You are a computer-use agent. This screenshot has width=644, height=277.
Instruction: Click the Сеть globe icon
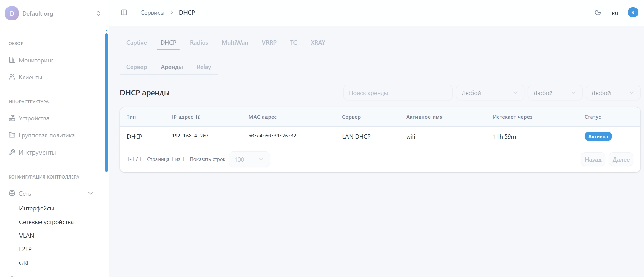pyautogui.click(x=12, y=193)
